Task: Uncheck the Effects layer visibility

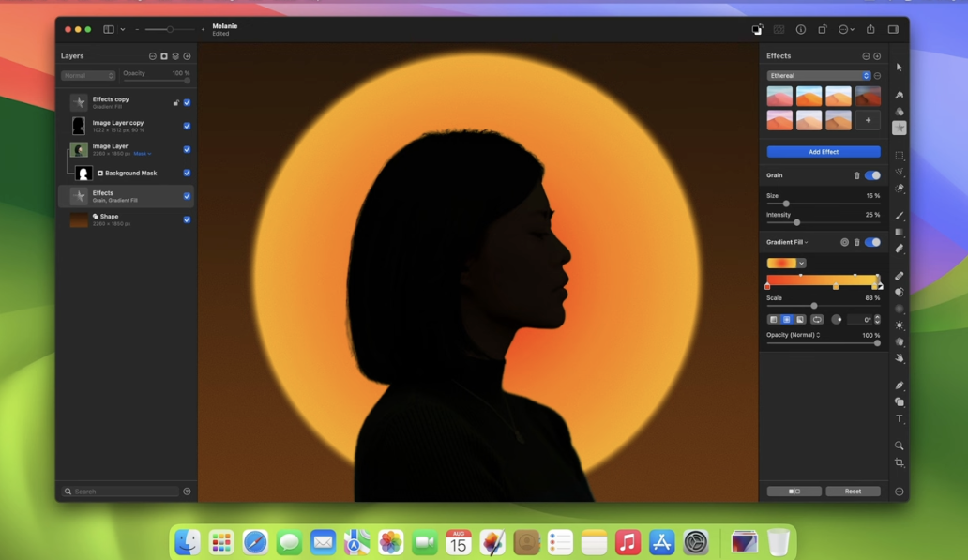Action: (x=187, y=196)
